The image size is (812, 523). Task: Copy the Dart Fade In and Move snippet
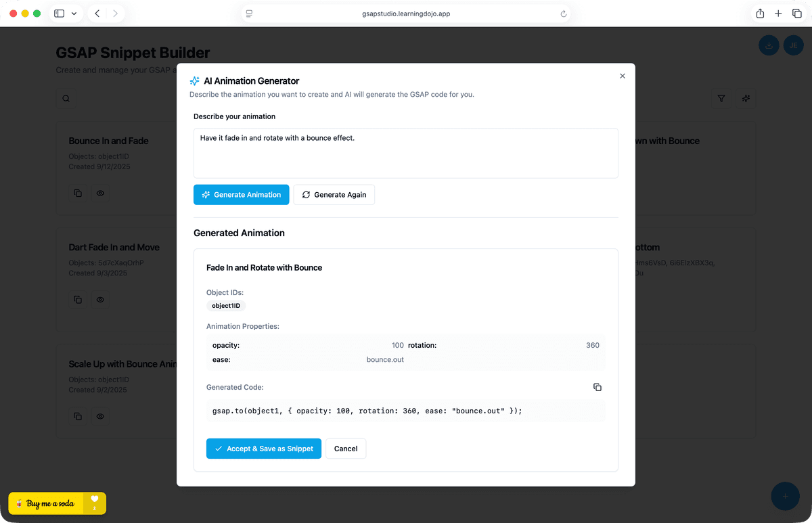coord(78,299)
